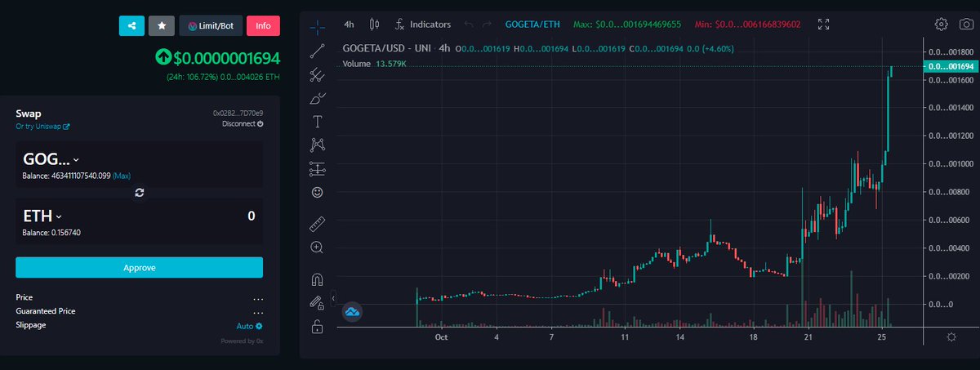Use the Max balance link
Image resolution: width=980 pixels, height=370 pixels.
click(121, 176)
